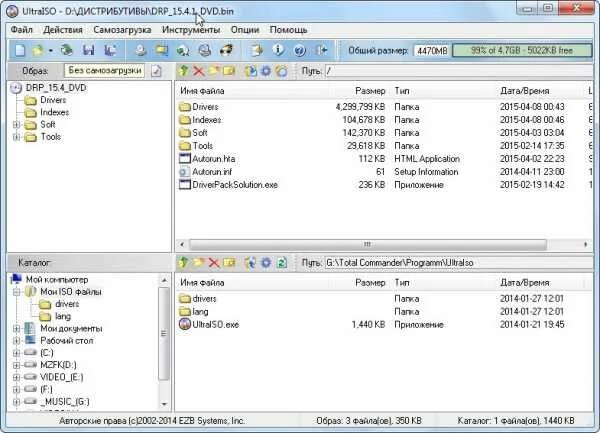
Task: Collapse the Мои ISO файлы node
Action: click(x=16, y=292)
